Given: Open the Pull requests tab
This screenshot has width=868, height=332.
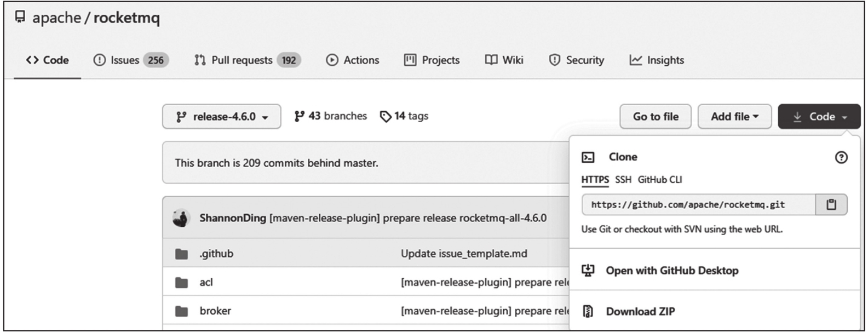Looking at the screenshot, I should tap(248, 60).
